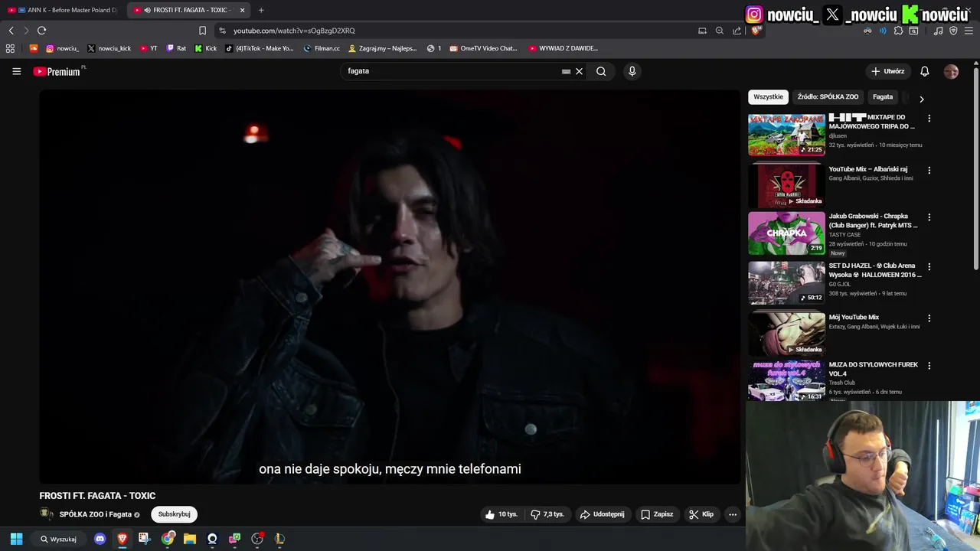
Task: Click the video player to pause
Action: (390, 287)
